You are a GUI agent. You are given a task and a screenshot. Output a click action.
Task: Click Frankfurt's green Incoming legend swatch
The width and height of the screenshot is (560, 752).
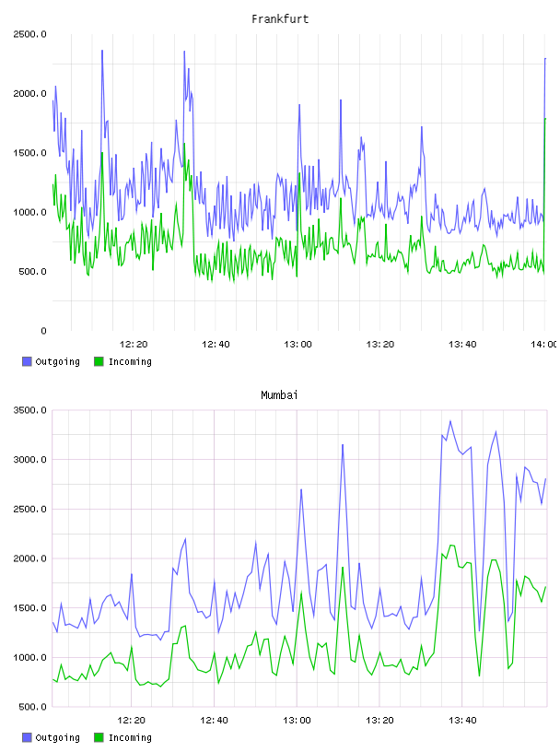[99, 361]
